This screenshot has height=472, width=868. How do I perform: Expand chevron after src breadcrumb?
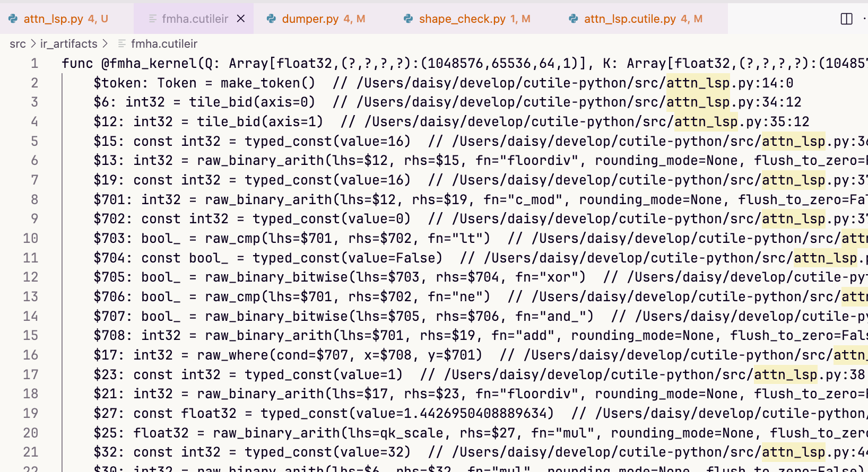33,43
